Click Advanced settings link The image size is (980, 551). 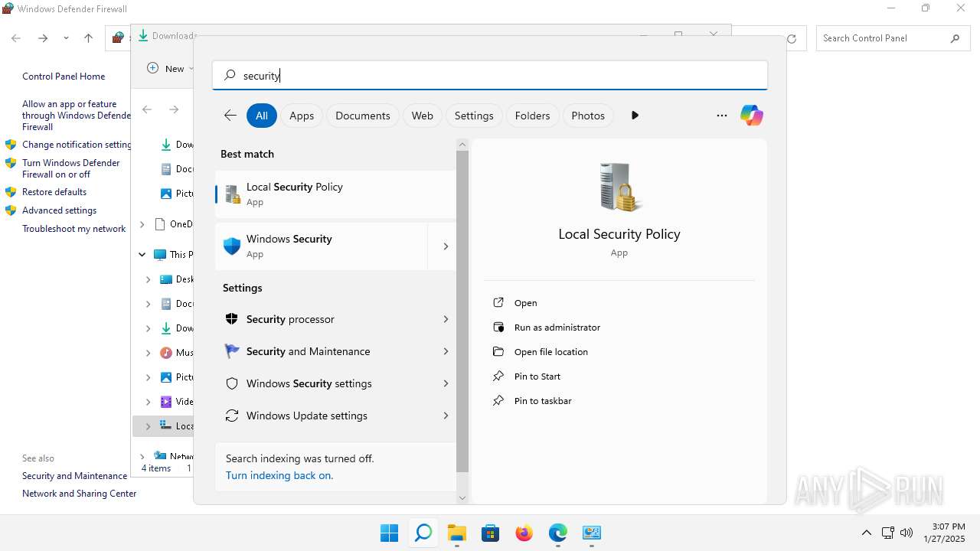coord(60,210)
